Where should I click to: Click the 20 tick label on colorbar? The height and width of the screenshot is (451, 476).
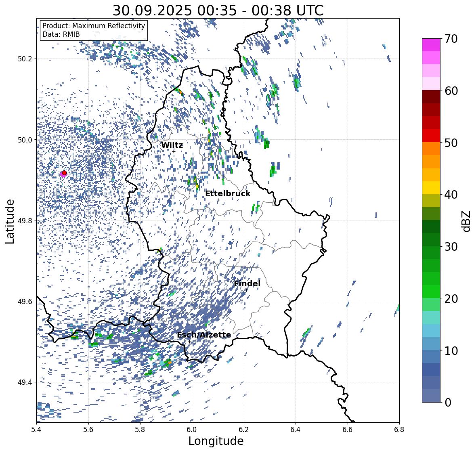tap(451, 299)
